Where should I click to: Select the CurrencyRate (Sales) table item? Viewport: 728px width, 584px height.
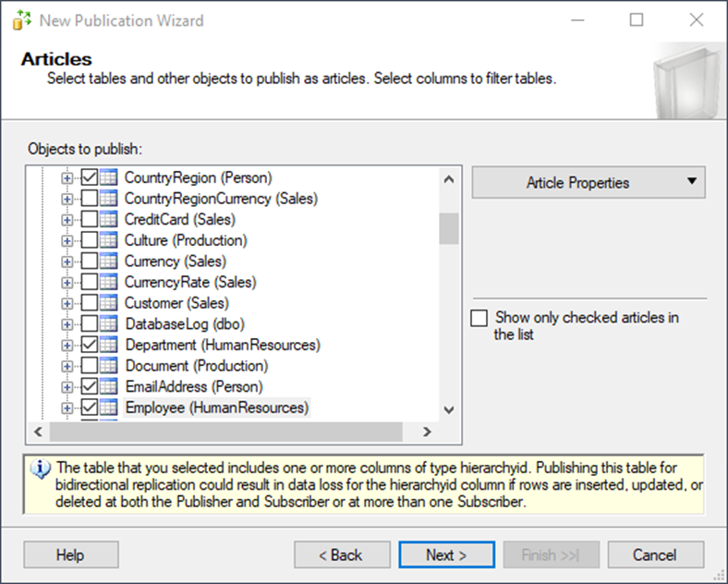pos(190,282)
